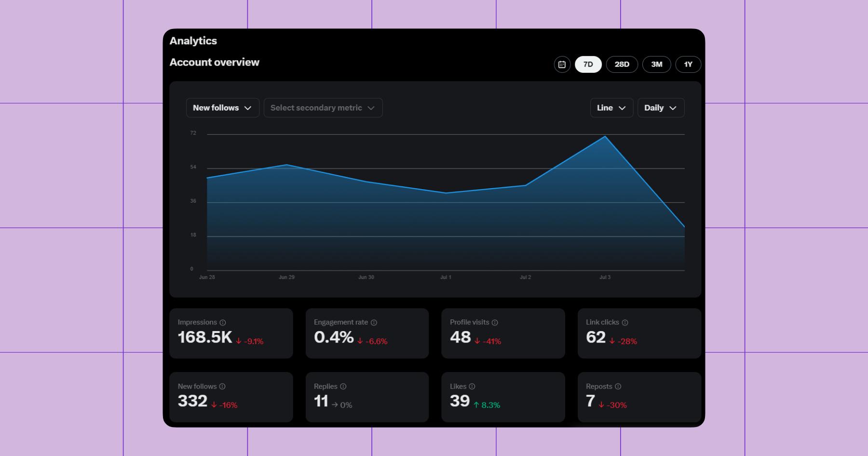The image size is (868, 456).
Task: Click the Impressions info icon
Action: [223, 322]
